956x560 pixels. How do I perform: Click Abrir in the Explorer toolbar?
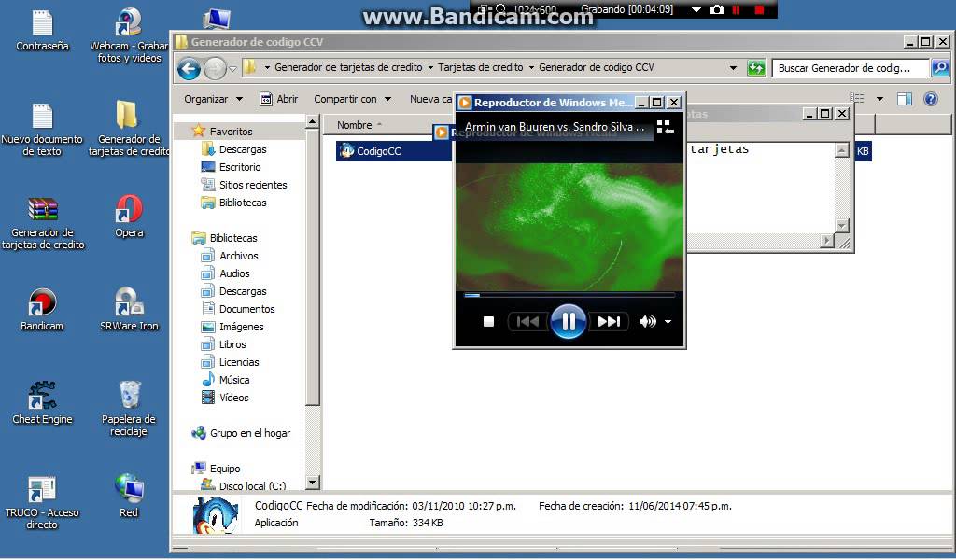[279, 99]
